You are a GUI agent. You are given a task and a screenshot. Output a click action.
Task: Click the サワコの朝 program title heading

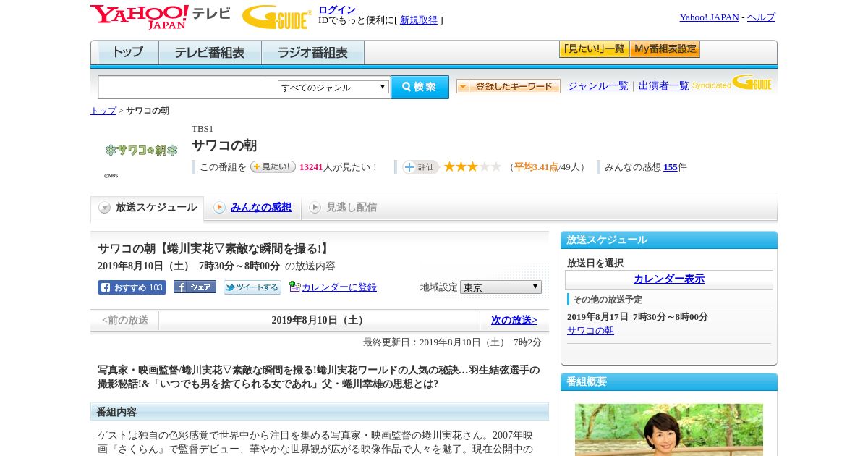pyautogui.click(x=224, y=145)
